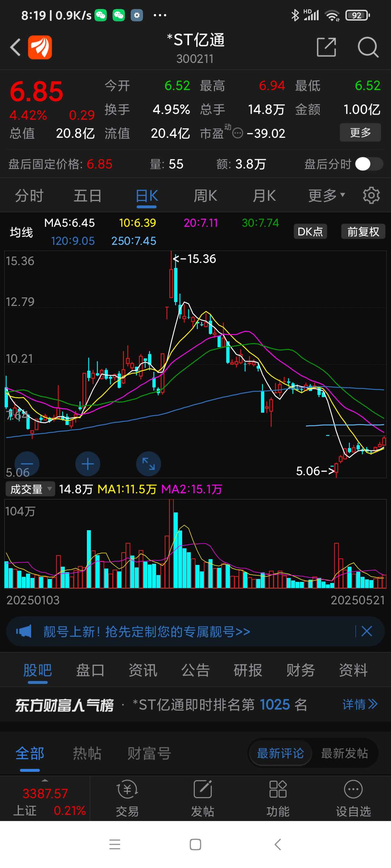Image resolution: width=391 pixels, height=868 pixels.
Task: Tap the Android back navigation button
Action: pyautogui.click(x=278, y=844)
